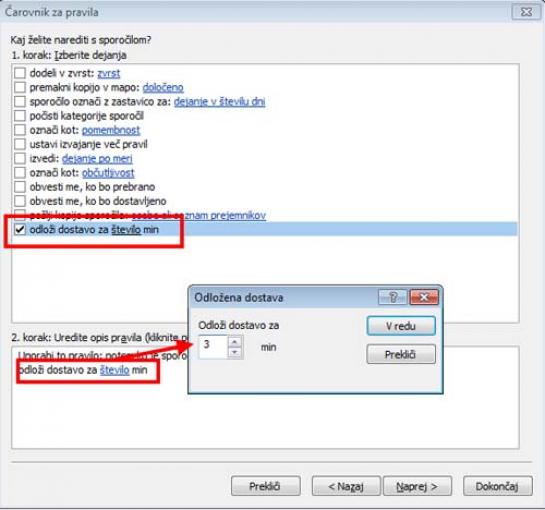Click 'Prekliči' in the Odložena dostava dialog
The height and width of the screenshot is (510, 545).
click(x=401, y=354)
